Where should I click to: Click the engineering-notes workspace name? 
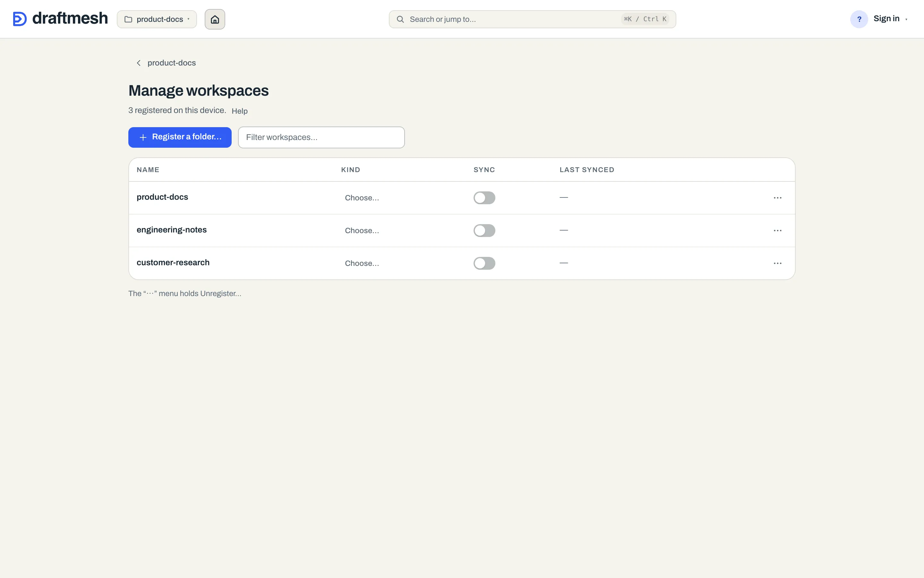point(171,230)
